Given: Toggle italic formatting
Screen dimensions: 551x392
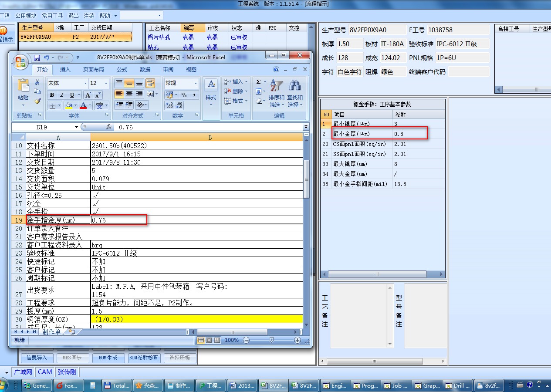Looking at the screenshot, I should (x=62, y=95).
